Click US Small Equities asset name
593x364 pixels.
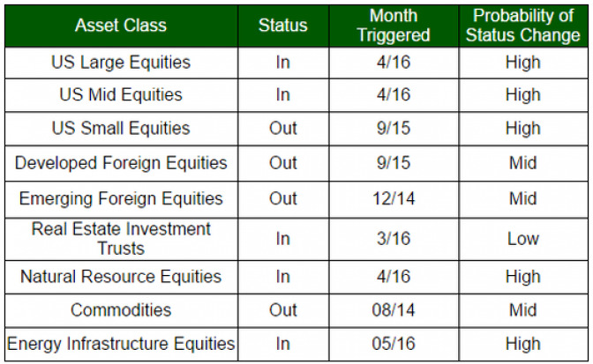click(x=121, y=129)
